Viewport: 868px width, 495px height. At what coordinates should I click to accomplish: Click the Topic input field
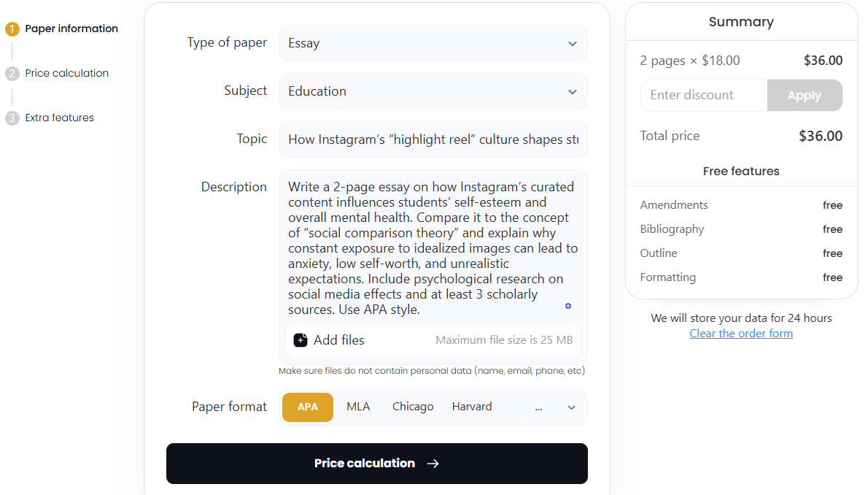coord(433,139)
